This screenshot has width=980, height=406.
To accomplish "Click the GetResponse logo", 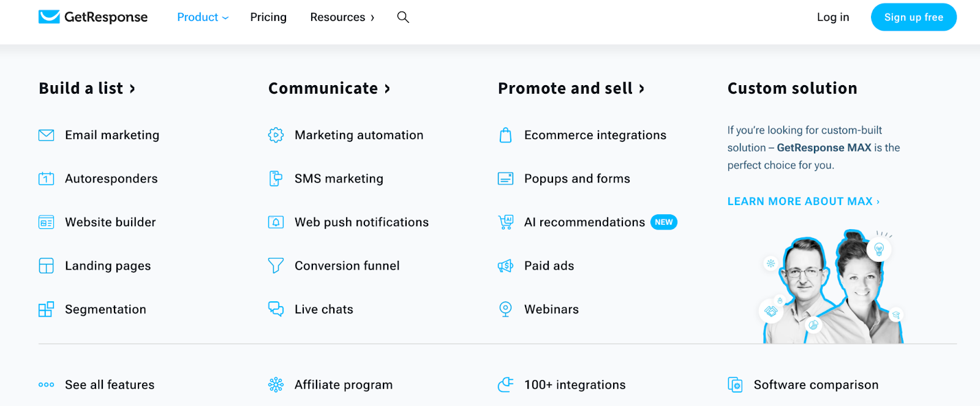I will pos(93,17).
